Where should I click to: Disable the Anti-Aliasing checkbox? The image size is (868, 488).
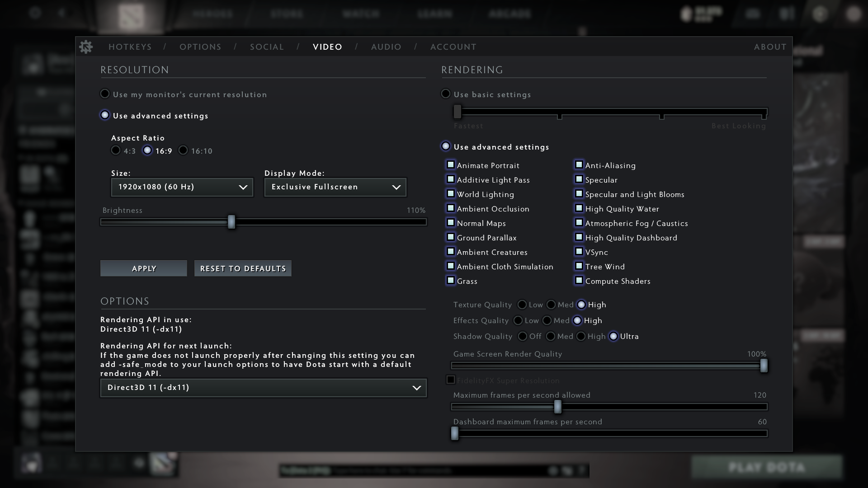pos(579,164)
